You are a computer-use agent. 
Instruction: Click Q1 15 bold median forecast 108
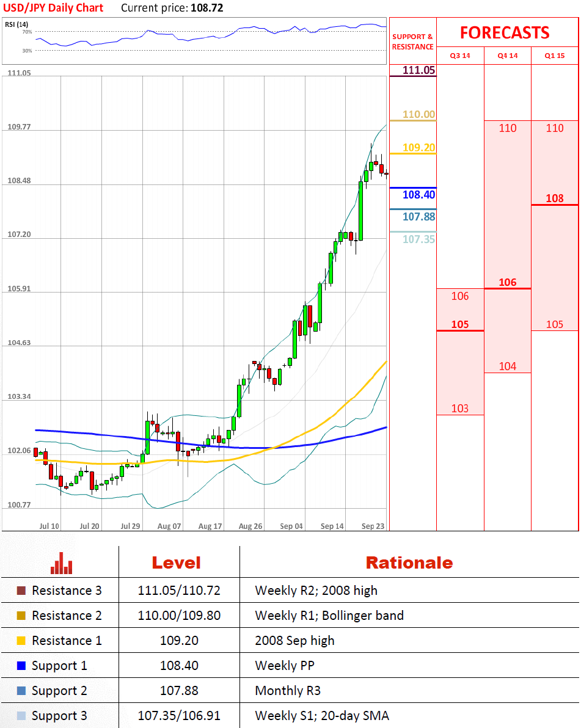(555, 198)
